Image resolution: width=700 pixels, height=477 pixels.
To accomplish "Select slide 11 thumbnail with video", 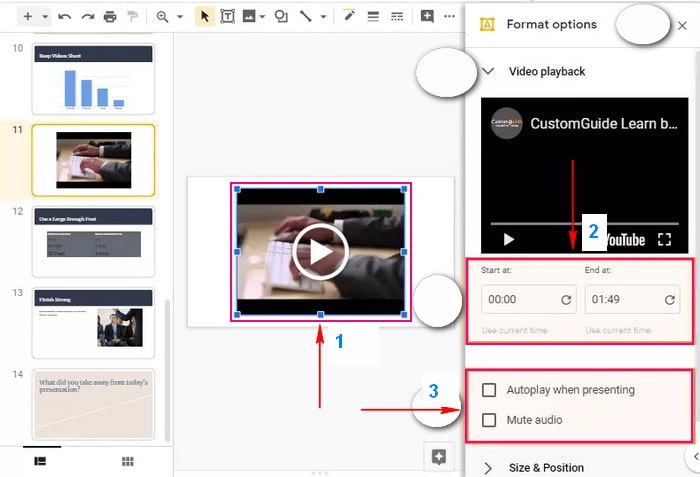I will (x=93, y=160).
